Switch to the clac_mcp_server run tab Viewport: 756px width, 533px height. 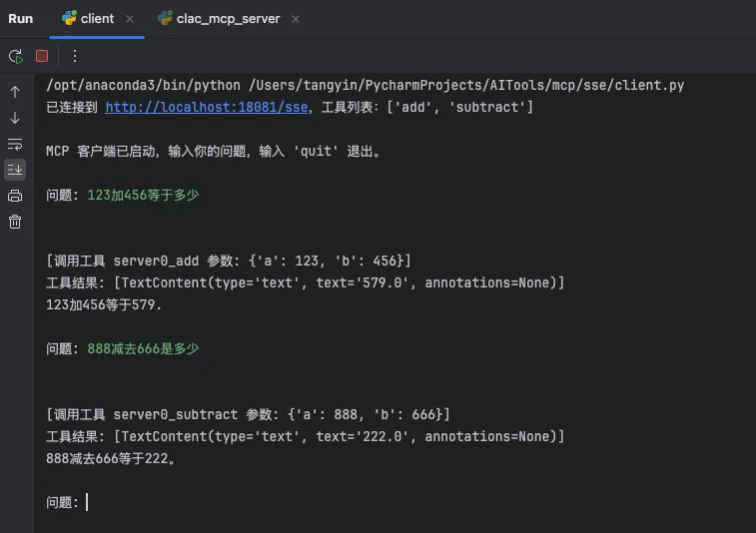pos(228,19)
